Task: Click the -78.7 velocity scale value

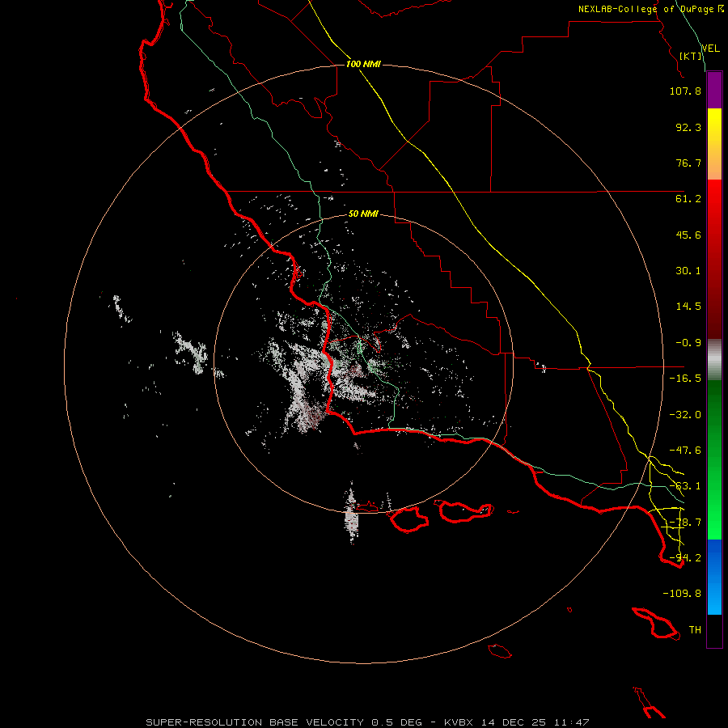Action: pyautogui.click(x=685, y=523)
